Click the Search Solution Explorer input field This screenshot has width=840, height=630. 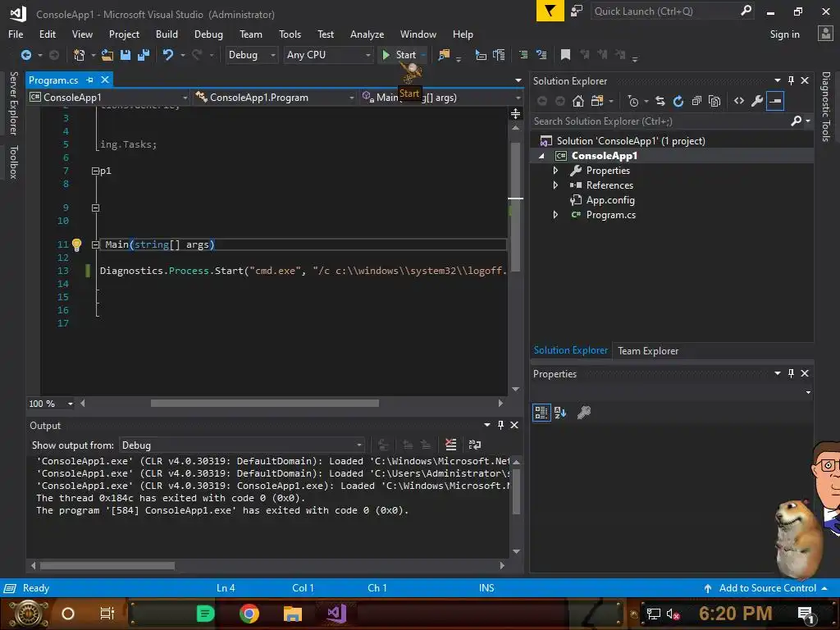point(660,121)
